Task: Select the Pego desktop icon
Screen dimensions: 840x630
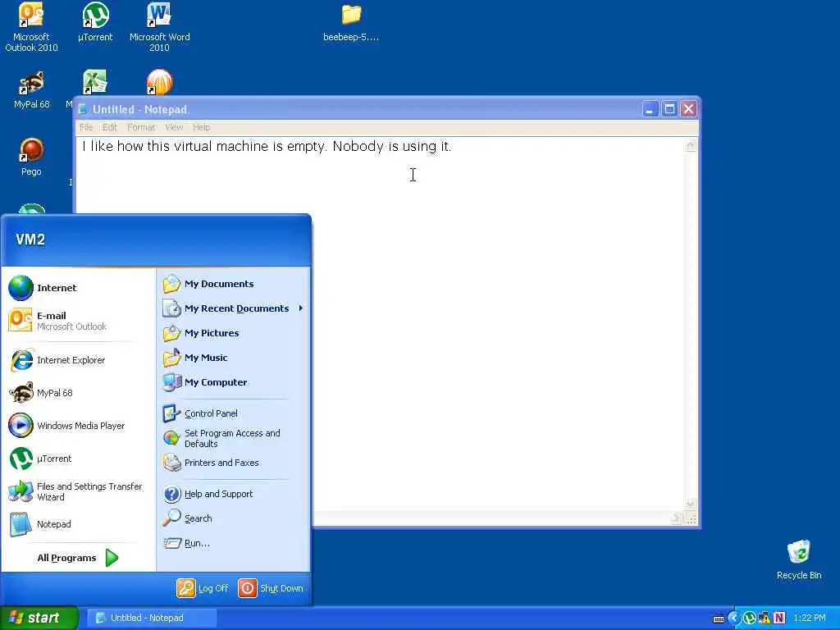Action: coord(32,157)
